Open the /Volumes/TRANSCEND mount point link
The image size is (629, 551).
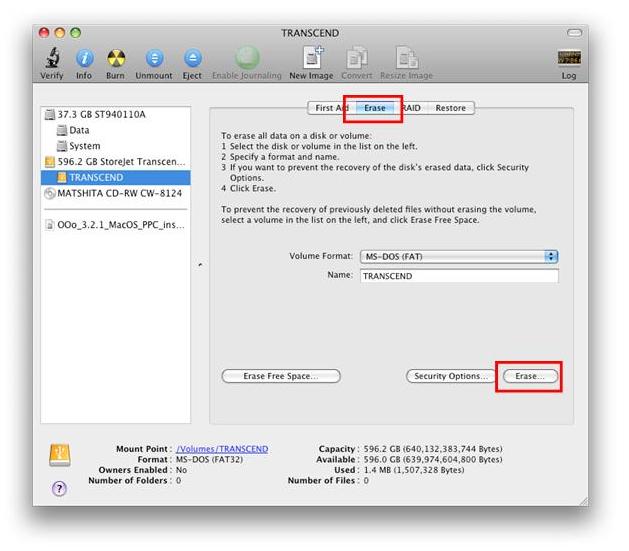[222, 449]
